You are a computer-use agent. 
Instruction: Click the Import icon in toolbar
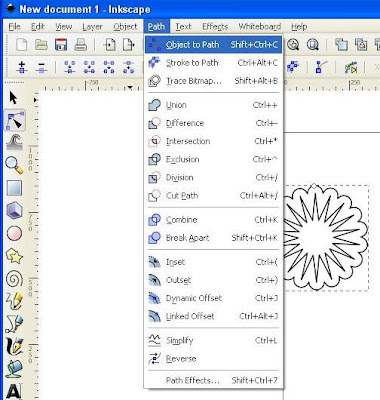coord(109,45)
